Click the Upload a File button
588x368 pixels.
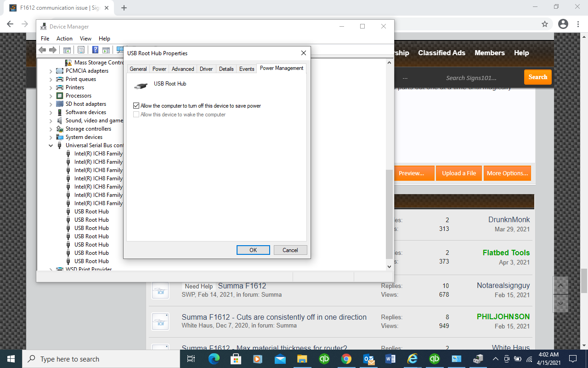(459, 173)
